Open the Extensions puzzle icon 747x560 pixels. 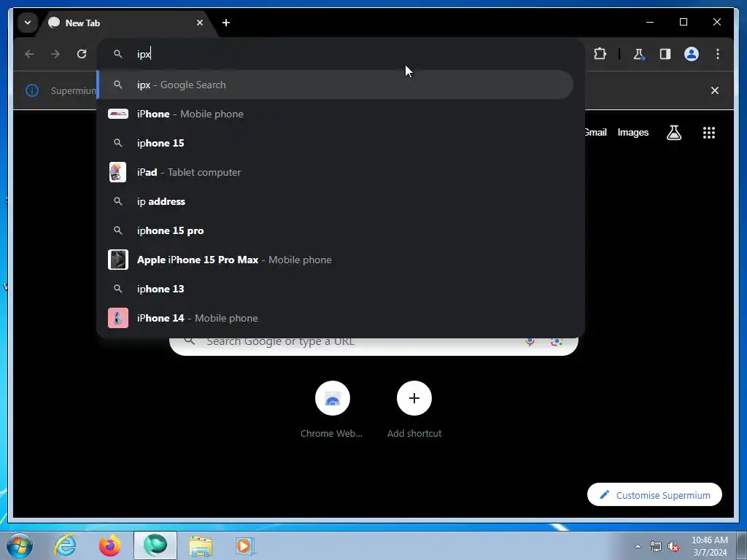click(600, 54)
